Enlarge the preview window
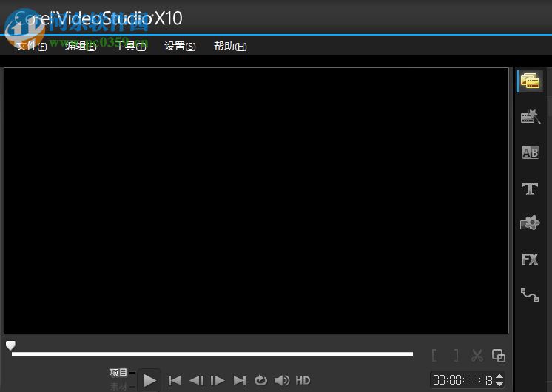 pos(499,356)
